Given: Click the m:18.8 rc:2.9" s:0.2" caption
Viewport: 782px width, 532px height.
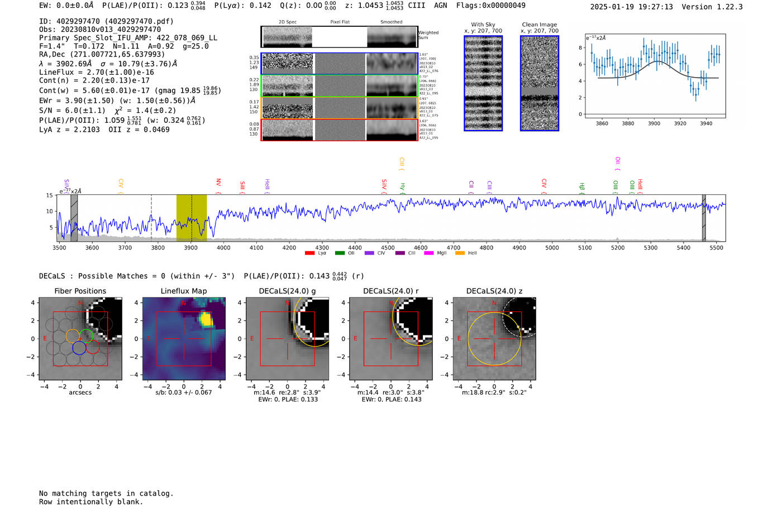Looking at the screenshot, I should click(494, 392).
